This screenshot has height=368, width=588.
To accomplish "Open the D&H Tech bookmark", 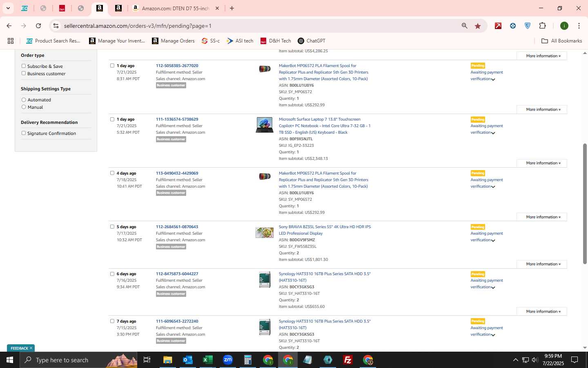I will tap(276, 41).
